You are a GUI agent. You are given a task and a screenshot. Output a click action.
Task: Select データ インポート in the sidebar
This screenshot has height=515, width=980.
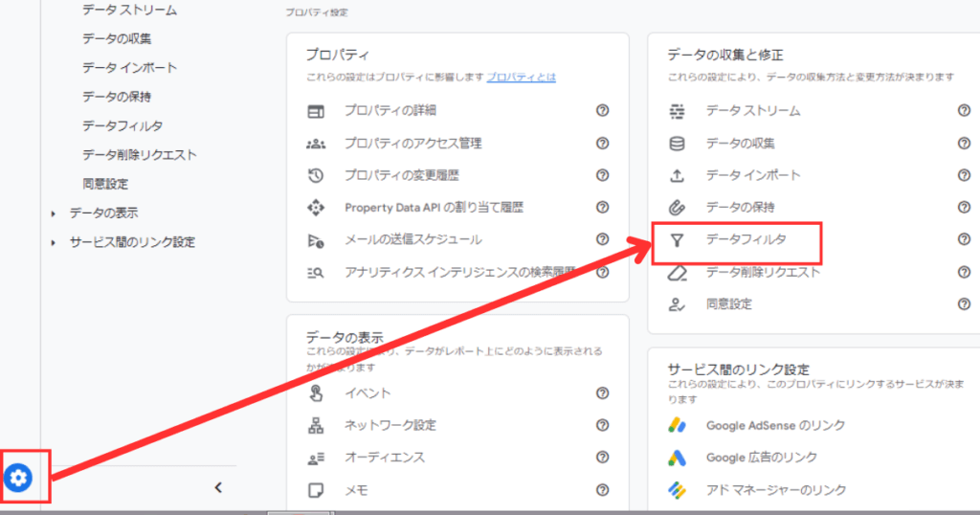point(129,68)
